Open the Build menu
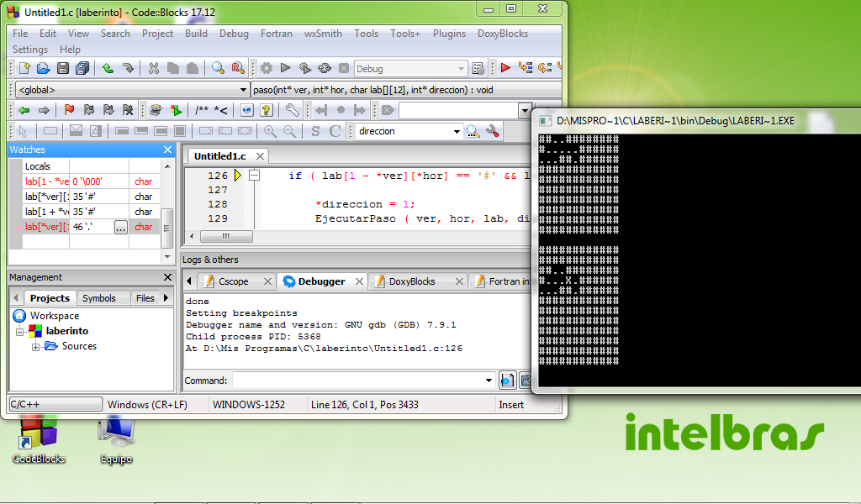 196,34
